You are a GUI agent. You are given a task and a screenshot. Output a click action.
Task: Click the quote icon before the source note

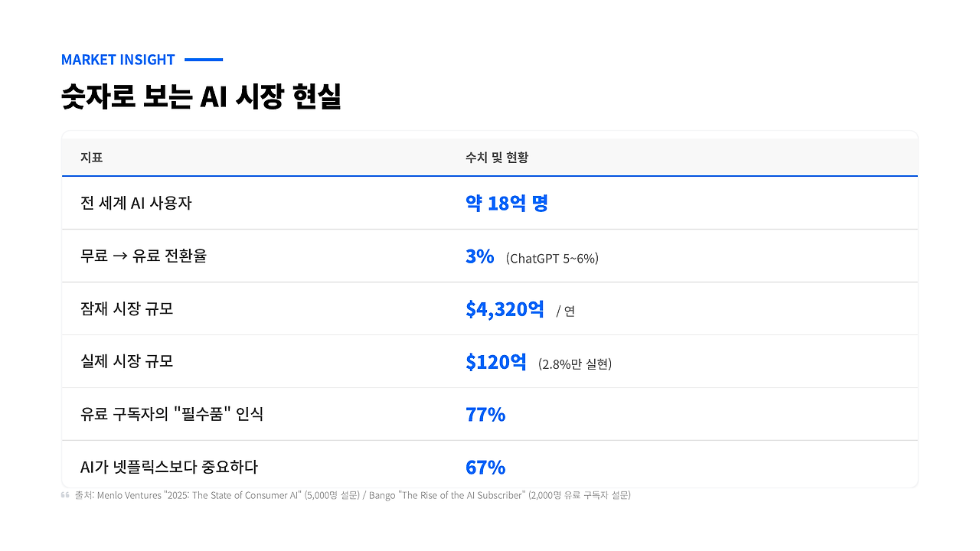pos(65,495)
